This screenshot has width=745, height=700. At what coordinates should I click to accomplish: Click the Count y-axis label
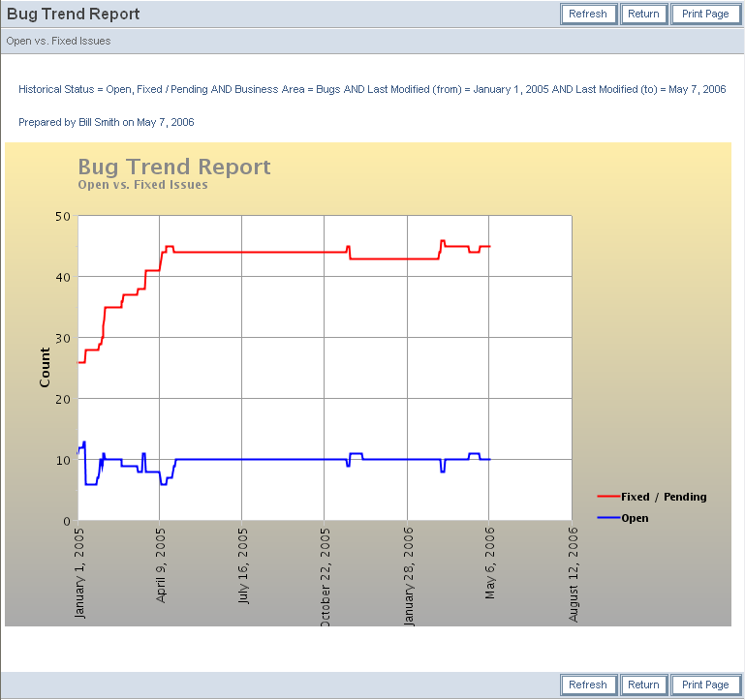tap(45, 368)
